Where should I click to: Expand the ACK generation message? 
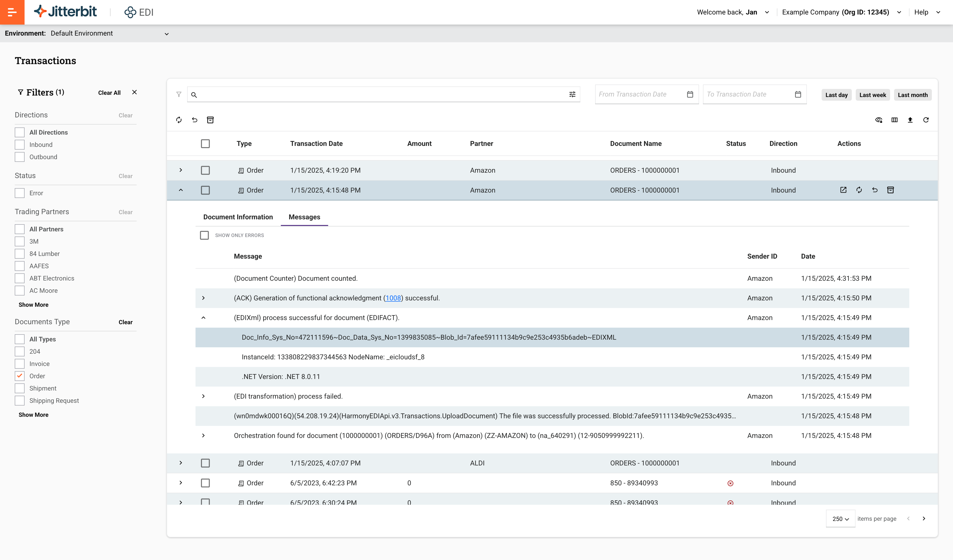203,298
